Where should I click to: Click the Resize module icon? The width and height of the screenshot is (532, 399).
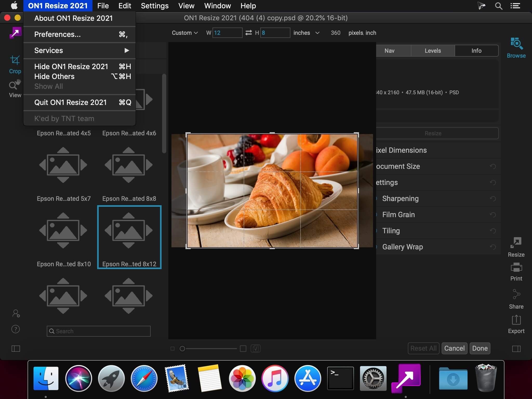click(x=516, y=247)
